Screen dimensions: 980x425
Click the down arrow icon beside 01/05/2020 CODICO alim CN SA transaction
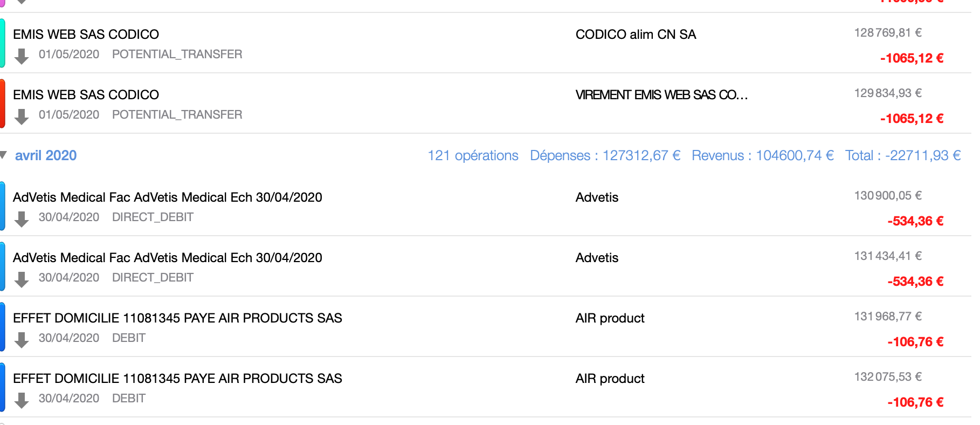[22, 56]
